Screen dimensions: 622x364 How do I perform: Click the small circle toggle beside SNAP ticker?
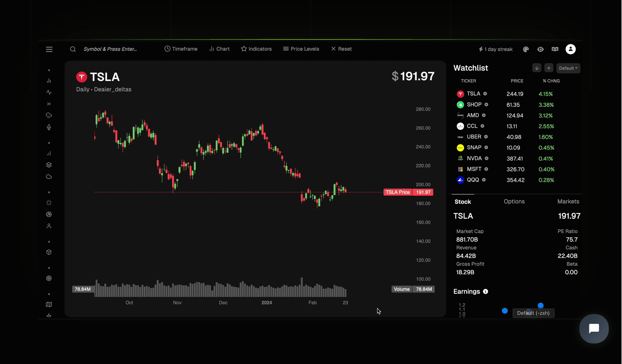[x=486, y=148]
